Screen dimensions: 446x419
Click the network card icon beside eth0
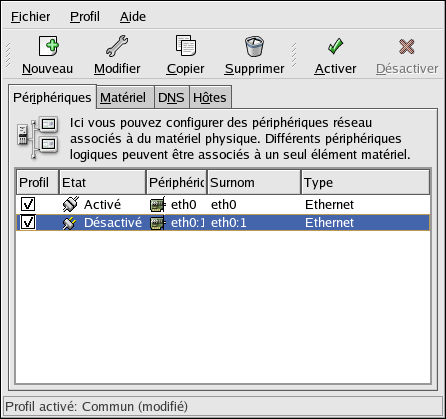tap(157, 205)
